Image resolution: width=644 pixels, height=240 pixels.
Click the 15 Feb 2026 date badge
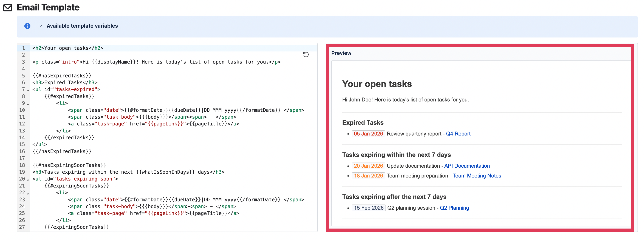[368, 208]
